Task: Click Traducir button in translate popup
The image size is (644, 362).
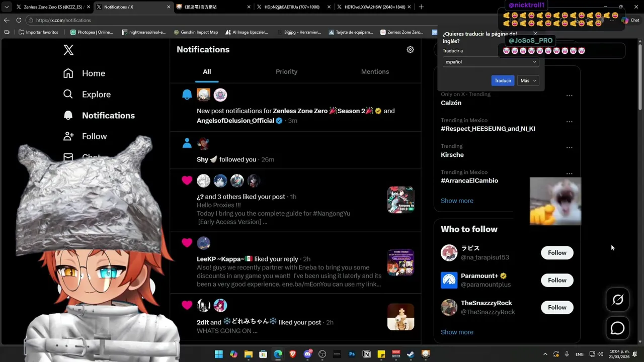Action: pos(503,80)
